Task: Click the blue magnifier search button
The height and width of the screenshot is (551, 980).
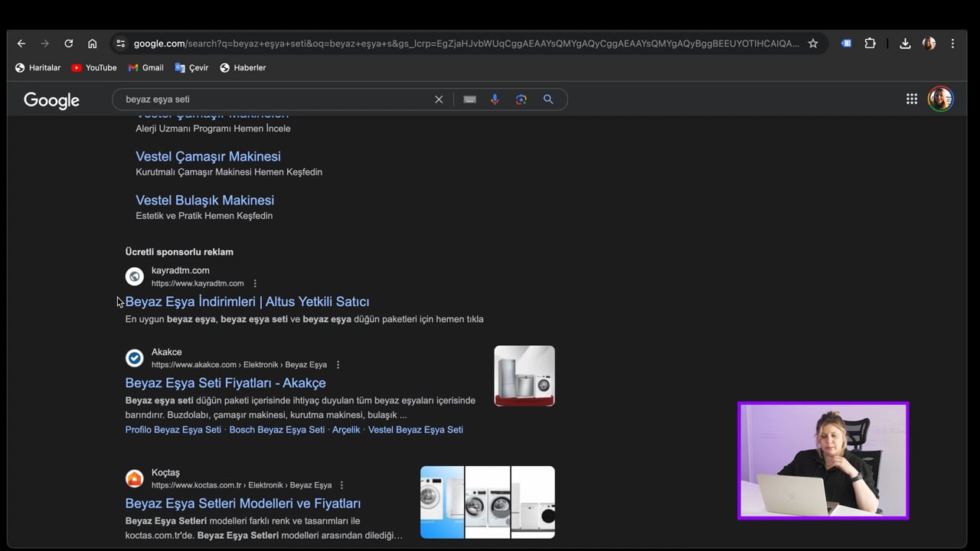Action: tap(548, 99)
